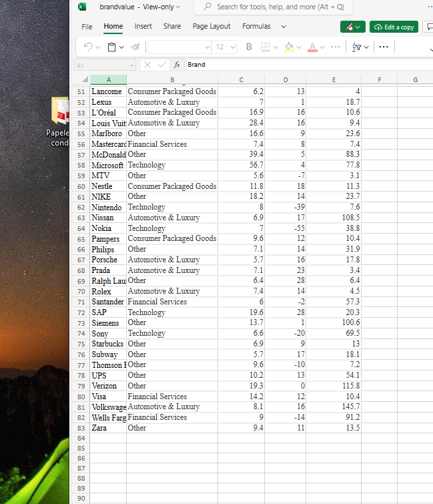
Task: Open the File menu
Action: point(87,26)
